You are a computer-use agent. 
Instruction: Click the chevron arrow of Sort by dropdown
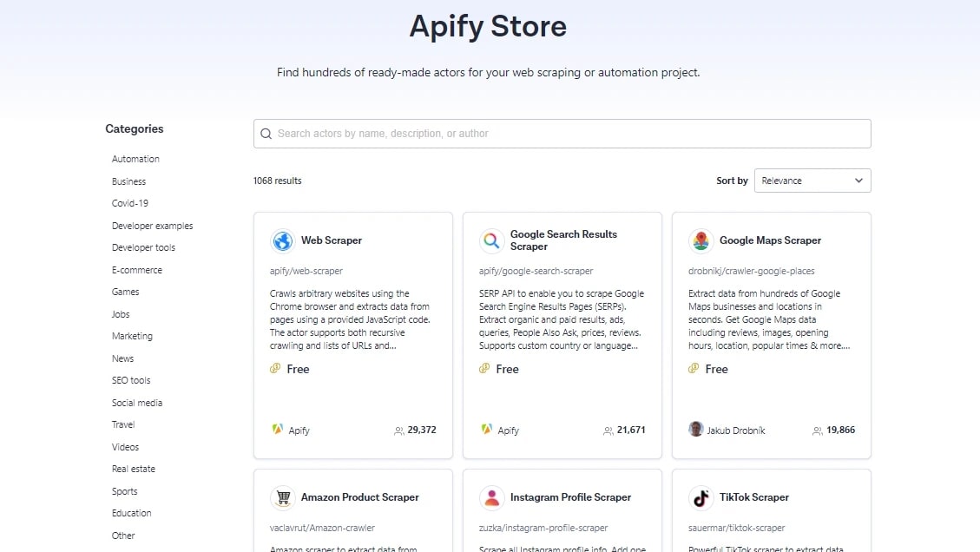point(858,181)
